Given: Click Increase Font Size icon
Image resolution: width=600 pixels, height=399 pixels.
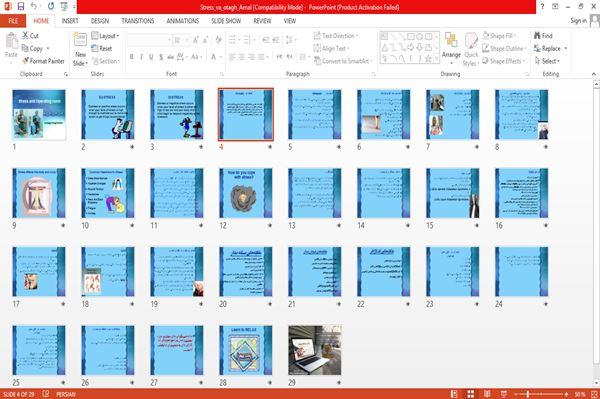Looking at the screenshot, I should (x=196, y=40).
